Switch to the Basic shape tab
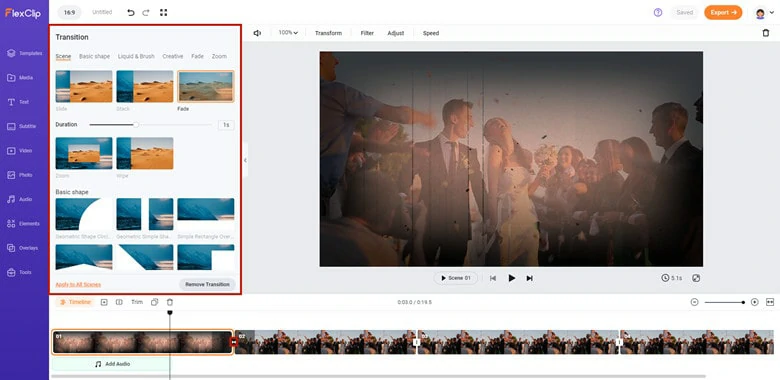This screenshot has height=380, width=780. (x=95, y=56)
